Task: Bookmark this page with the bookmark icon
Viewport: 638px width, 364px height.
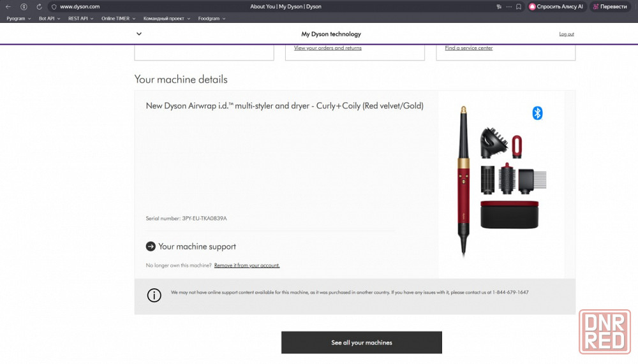Action: (x=520, y=6)
